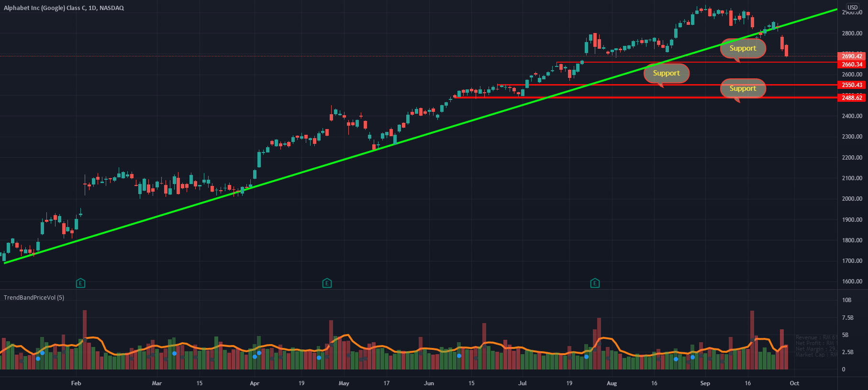Click the 1600.00 price axis label
868x390 pixels.
852,282
